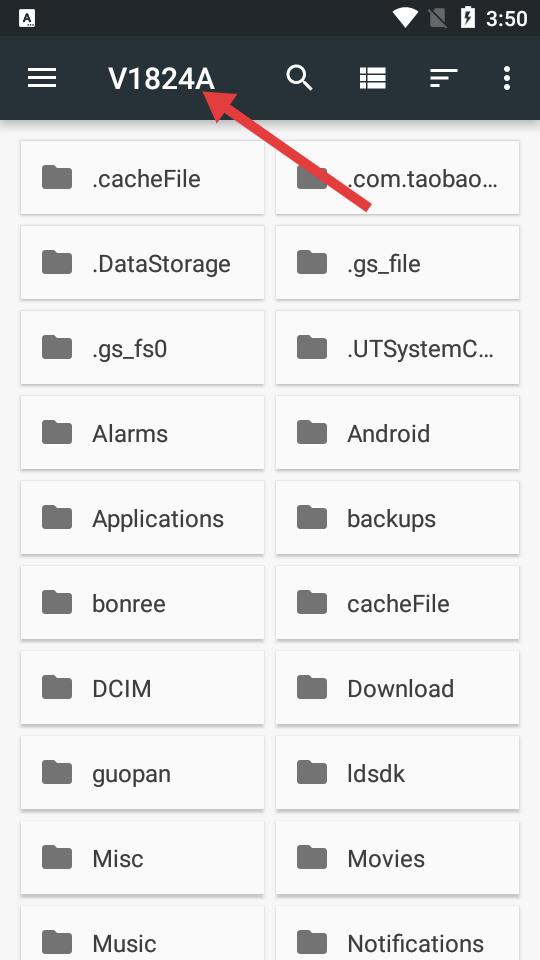Open the Android folder
540x960 pixels.
click(x=397, y=433)
